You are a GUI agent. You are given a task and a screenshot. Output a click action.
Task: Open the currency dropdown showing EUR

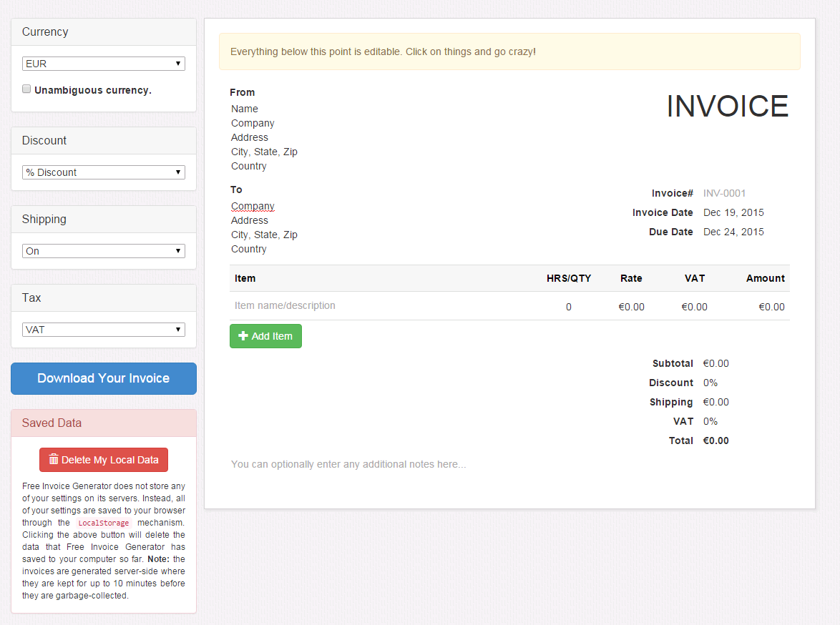coord(103,63)
